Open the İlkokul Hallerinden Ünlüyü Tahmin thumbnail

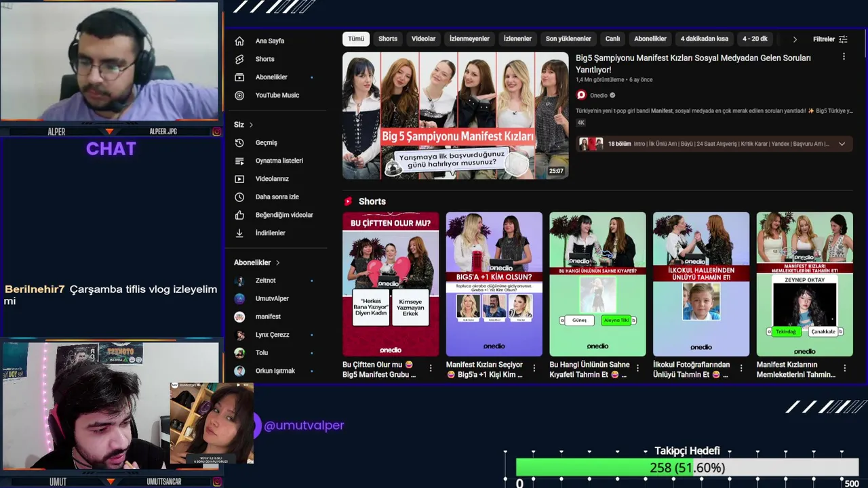(701, 284)
